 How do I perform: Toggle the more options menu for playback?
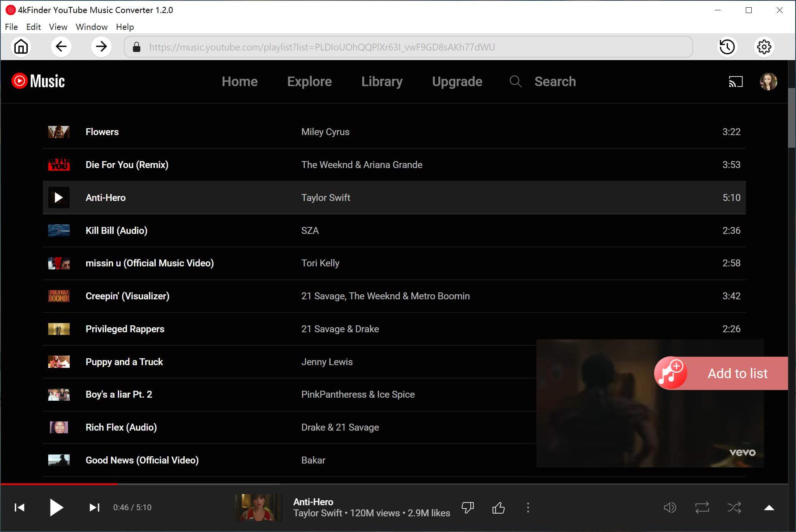528,507
